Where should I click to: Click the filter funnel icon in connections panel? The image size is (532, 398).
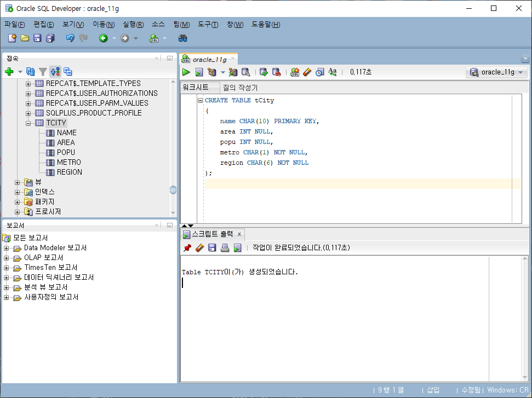point(43,72)
